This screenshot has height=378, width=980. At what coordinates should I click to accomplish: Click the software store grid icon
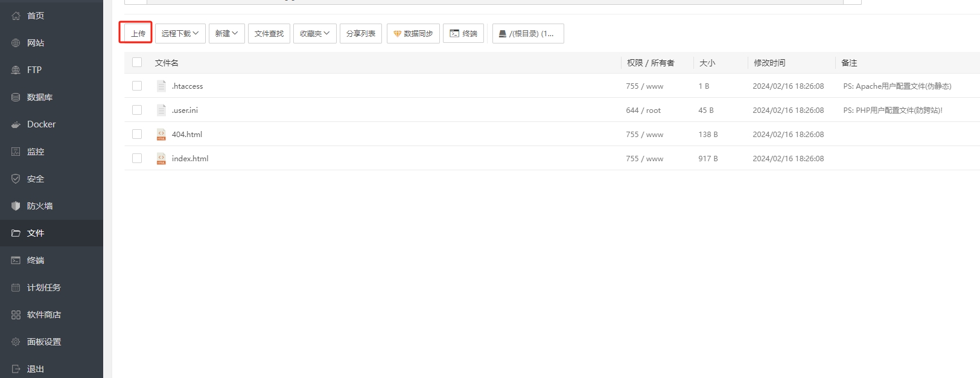16,315
